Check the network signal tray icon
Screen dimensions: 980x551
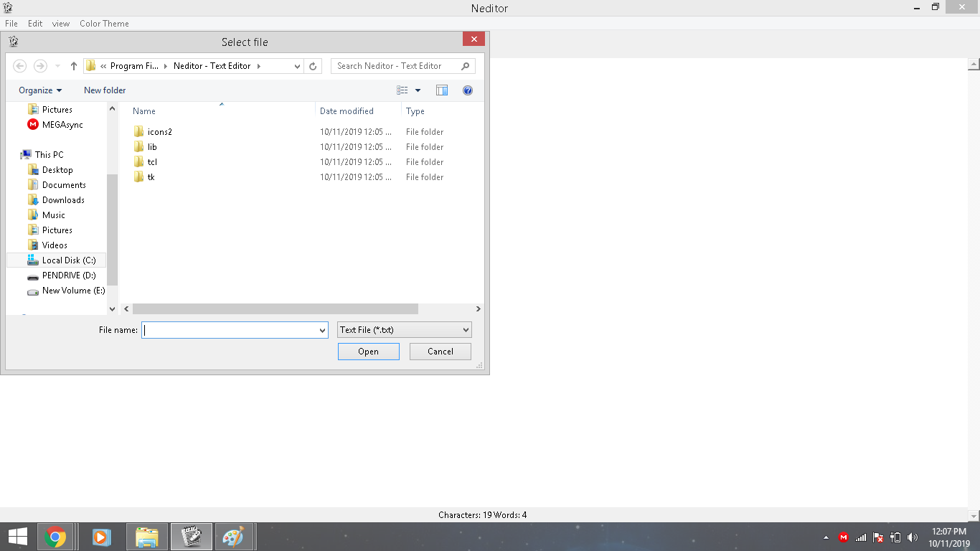[x=861, y=537]
